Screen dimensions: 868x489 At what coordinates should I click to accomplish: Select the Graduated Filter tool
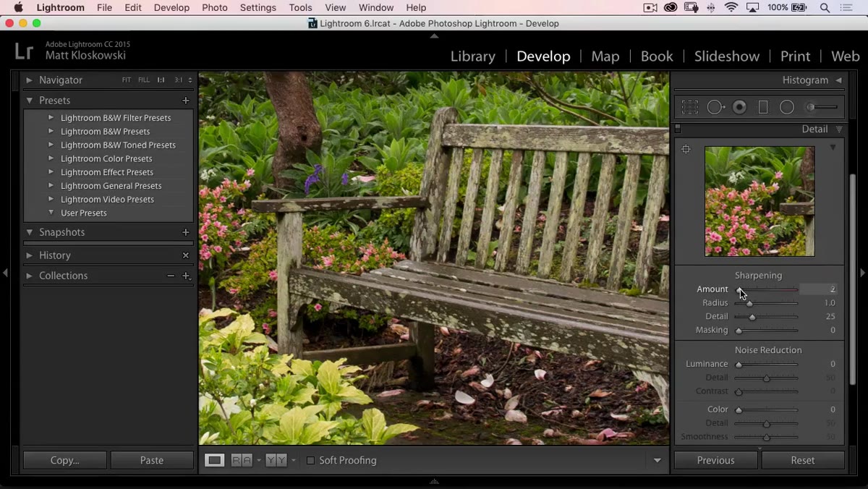pos(762,107)
